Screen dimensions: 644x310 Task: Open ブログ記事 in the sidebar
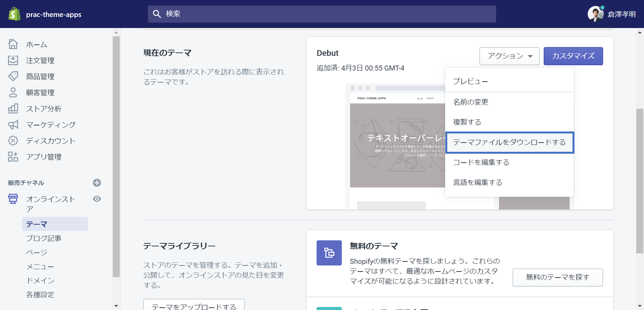click(44, 238)
